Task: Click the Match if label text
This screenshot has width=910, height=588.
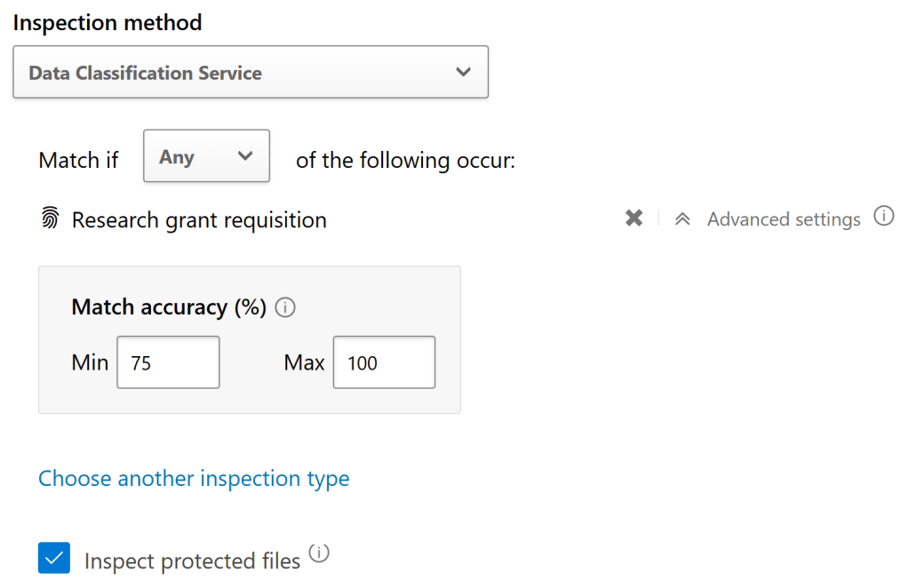Action: point(78,161)
